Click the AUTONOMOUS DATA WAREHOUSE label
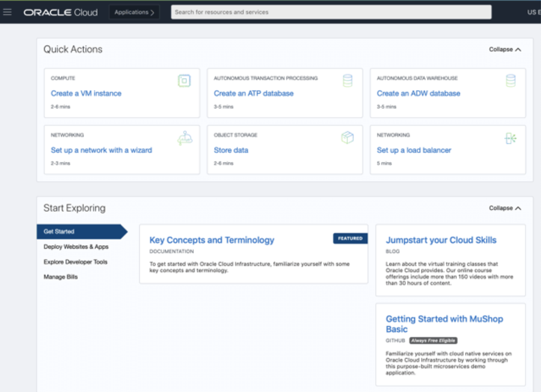Screen dimensions: 541x392 pos(417,79)
